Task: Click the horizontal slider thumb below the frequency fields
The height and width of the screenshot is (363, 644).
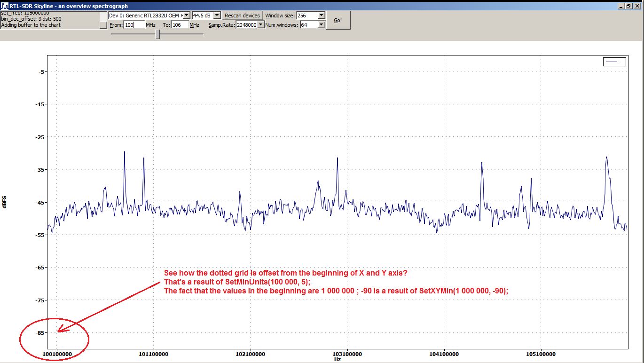Action: click(157, 34)
